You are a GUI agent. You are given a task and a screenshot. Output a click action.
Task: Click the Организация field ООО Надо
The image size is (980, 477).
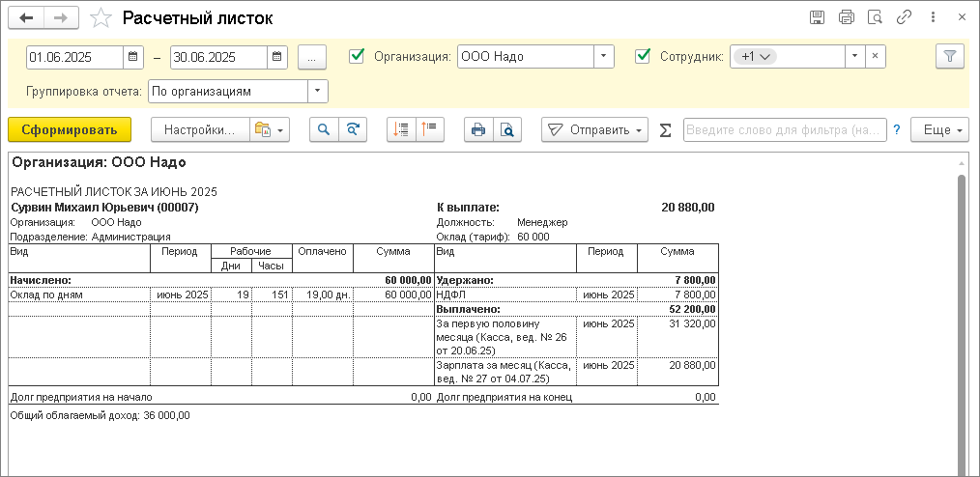(525, 57)
